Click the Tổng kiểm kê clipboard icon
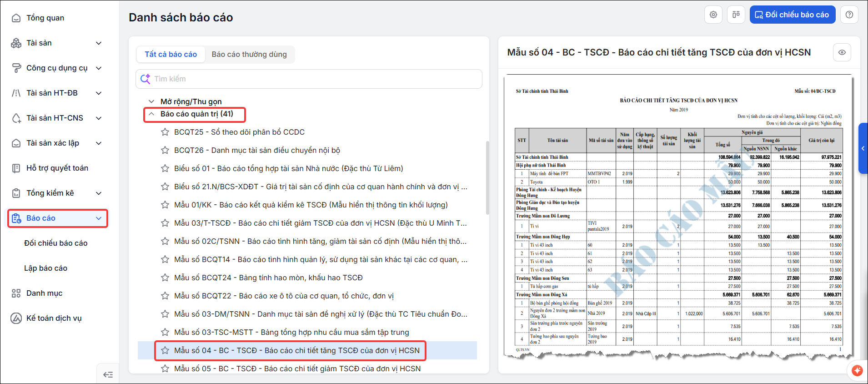The height and width of the screenshot is (384, 868). click(16, 193)
